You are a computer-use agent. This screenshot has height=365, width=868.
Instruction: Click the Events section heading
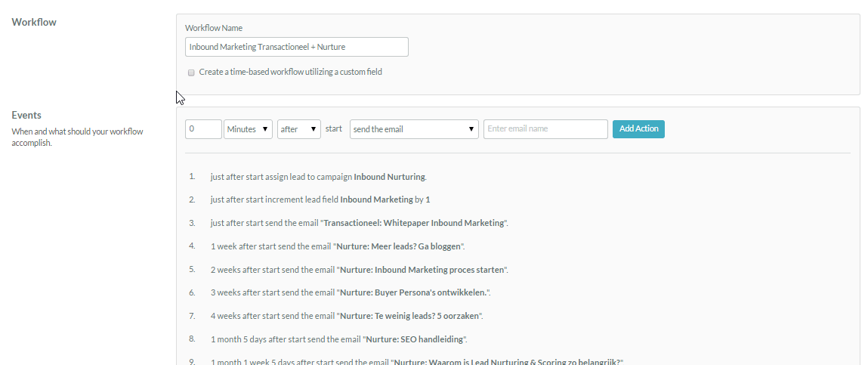coord(26,115)
